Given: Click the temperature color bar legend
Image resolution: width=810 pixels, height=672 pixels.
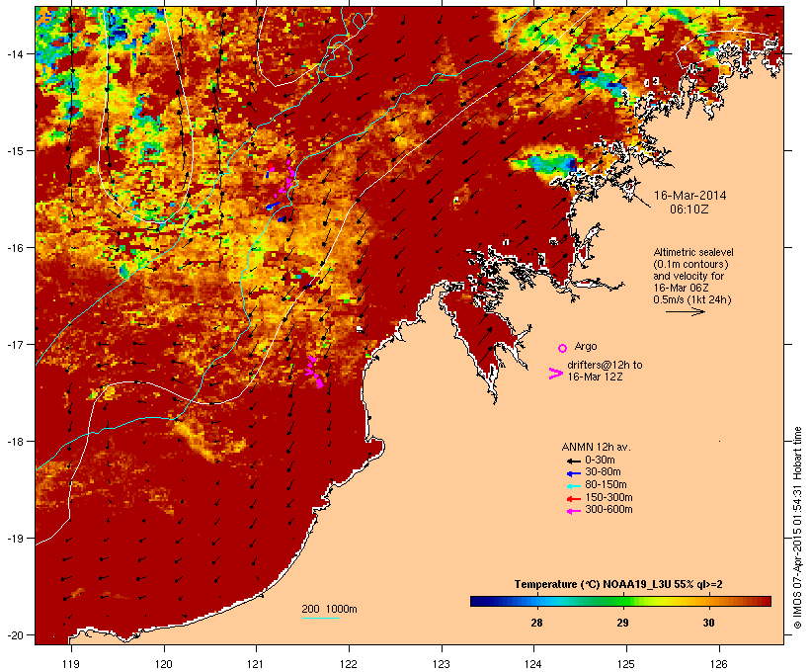Looking at the screenshot, I should coord(620,601).
